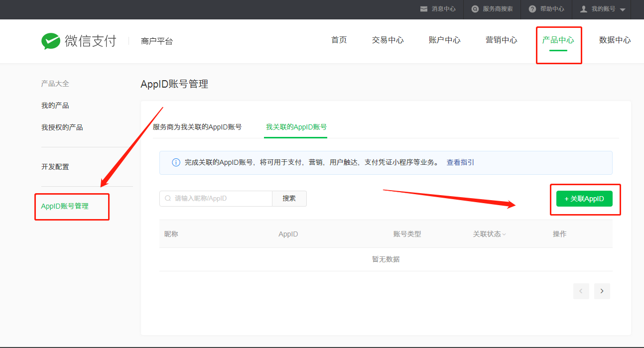Select 开发配置 in the sidebar
This screenshot has width=644, height=348.
tap(55, 167)
